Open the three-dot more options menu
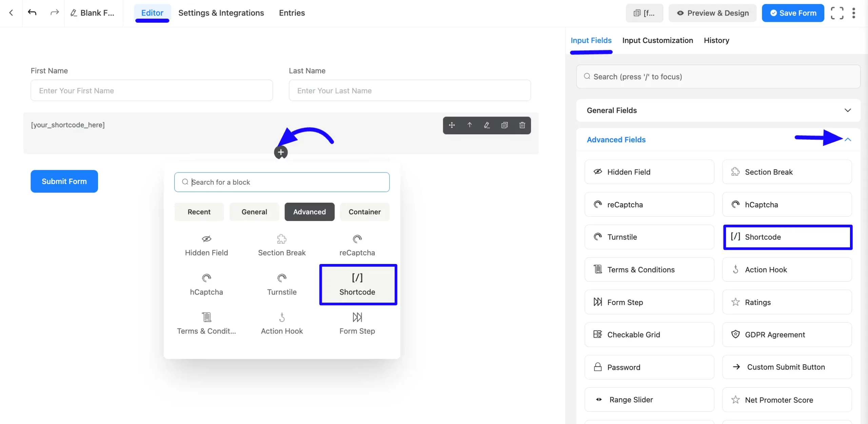 (x=854, y=13)
